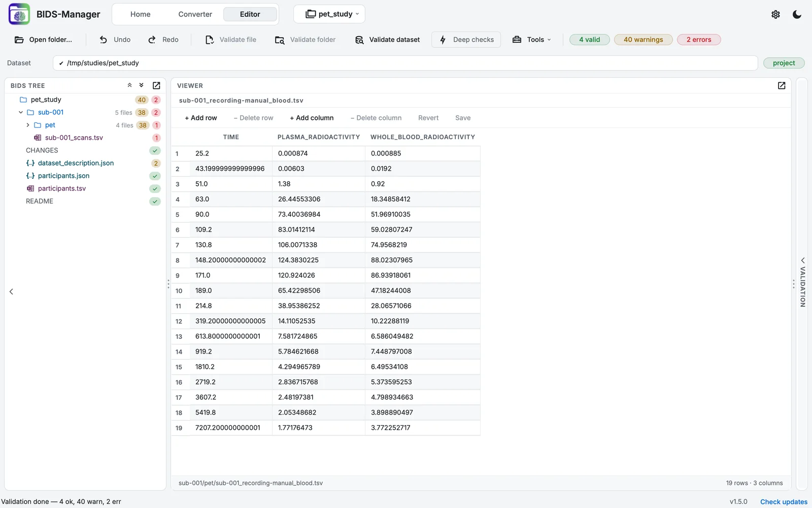
Task: Open the pet_study project dropdown
Action: click(x=329, y=14)
